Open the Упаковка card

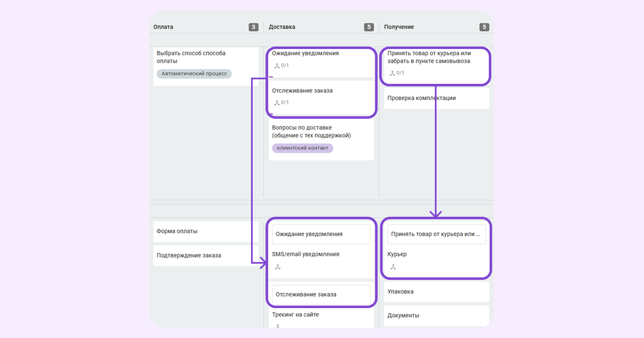pos(437,291)
